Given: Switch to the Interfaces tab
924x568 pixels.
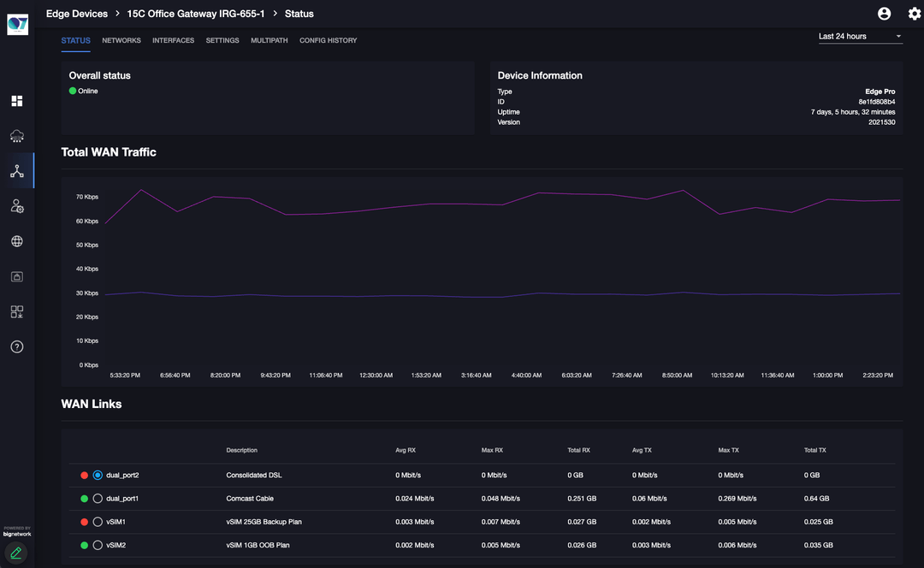Looking at the screenshot, I should [173, 40].
